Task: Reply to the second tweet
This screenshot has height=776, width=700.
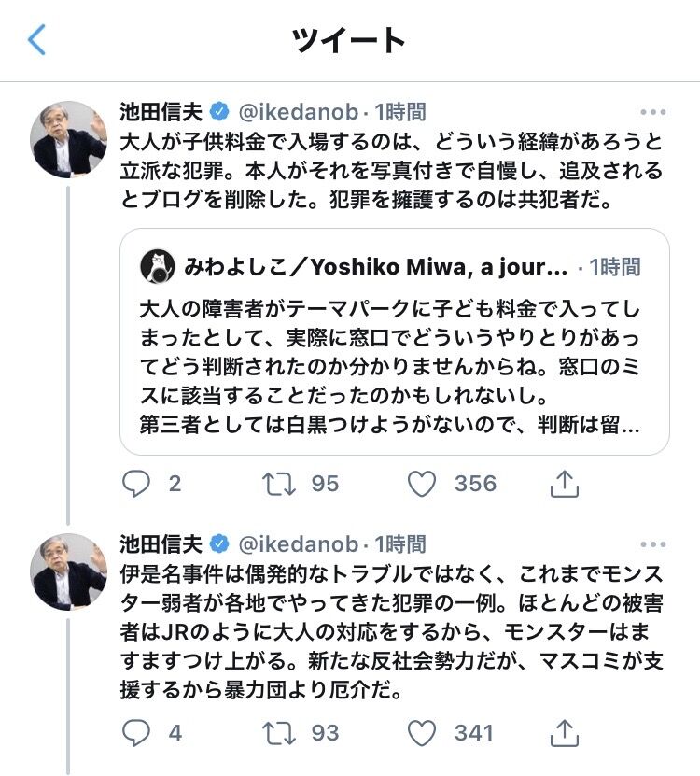Action: coord(137,732)
